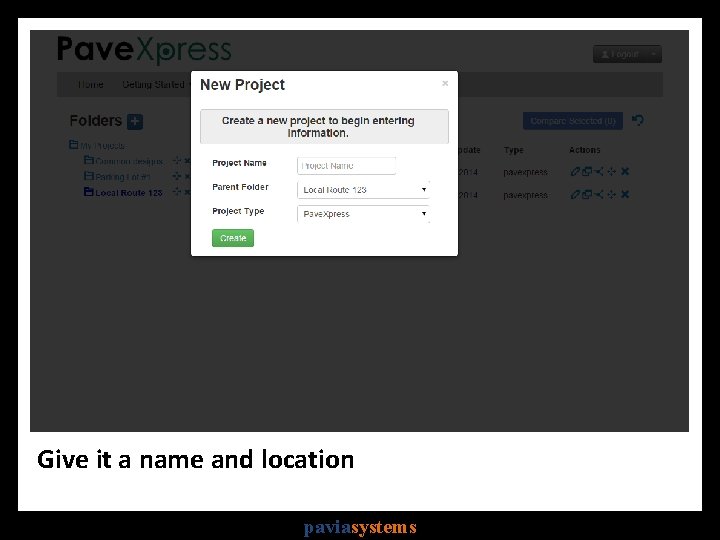Click the Type column header
The image size is (720, 540).
point(513,150)
